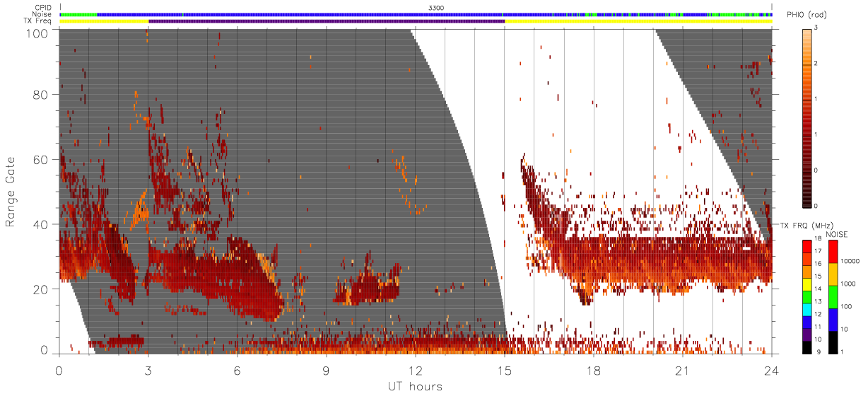Click the CPID value 3300
Image resolution: width=868 pixels, height=401 pixels.
coord(436,8)
